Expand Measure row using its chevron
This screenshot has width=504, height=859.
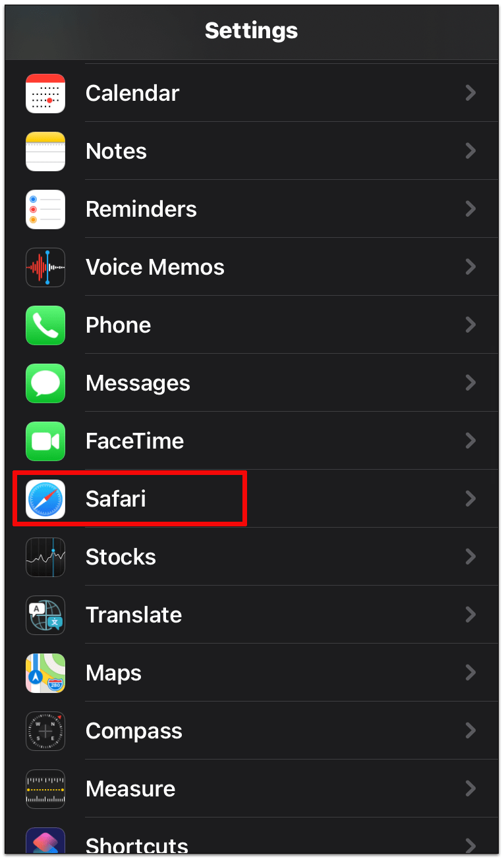pyautogui.click(x=470, y=789)
